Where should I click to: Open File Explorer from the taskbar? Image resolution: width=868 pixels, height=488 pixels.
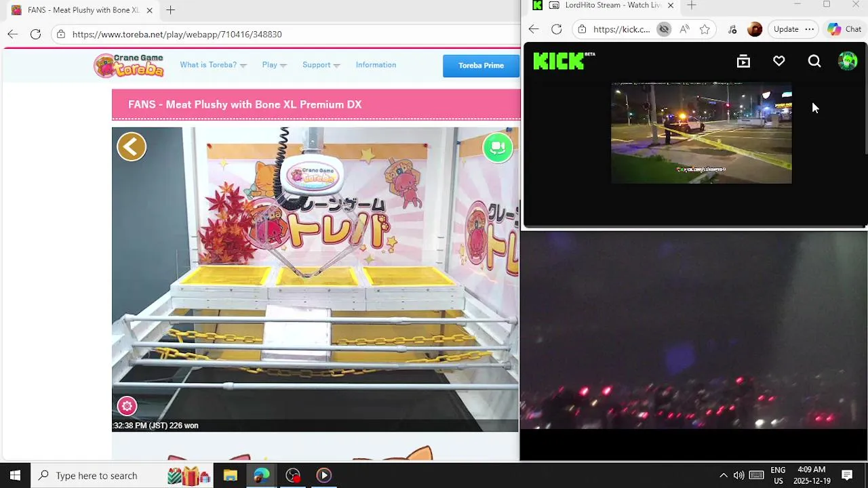[x=230, y=475]
